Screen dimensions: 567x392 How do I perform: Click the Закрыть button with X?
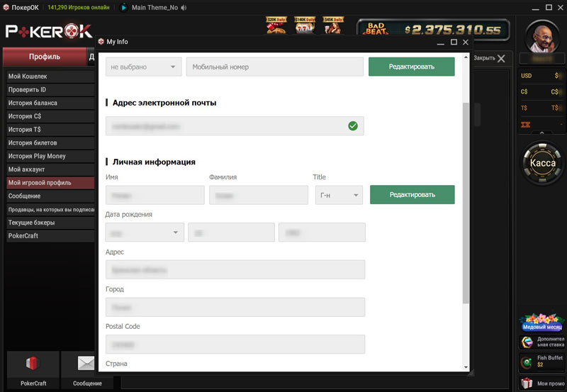pos(490,58)
